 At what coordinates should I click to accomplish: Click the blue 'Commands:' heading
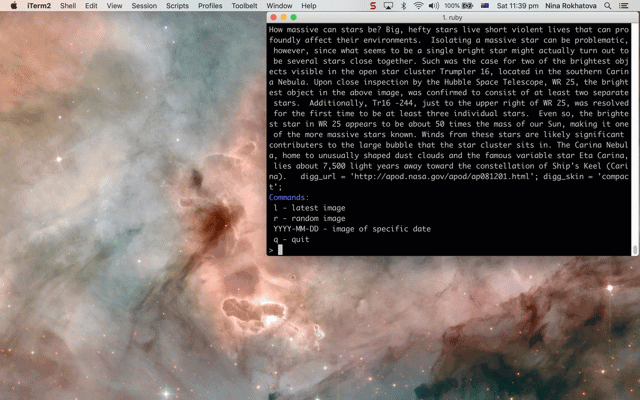[289, 198]
